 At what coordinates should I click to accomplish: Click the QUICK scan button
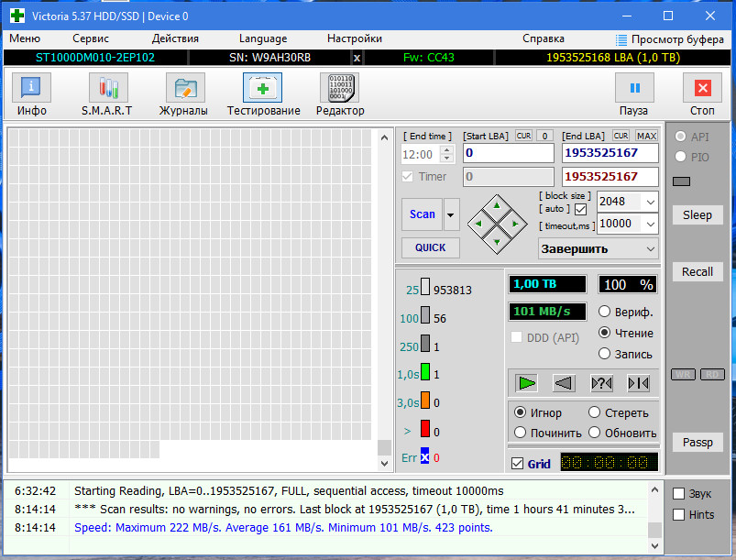(431, 247)
